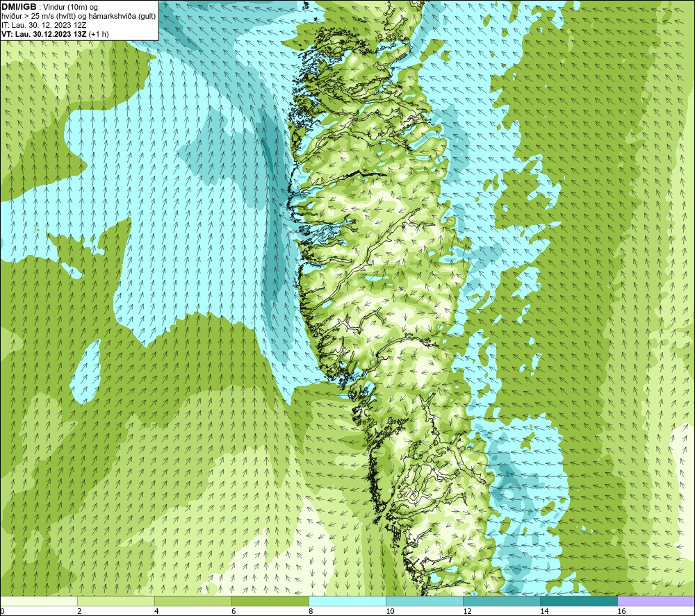Select the 6–8 m/s darker green swatch

pyautogui.click(x=270, y=601)
